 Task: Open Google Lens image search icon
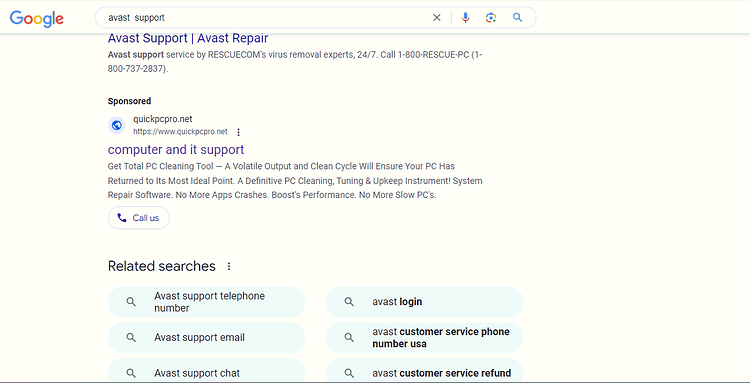pos(490,18)
